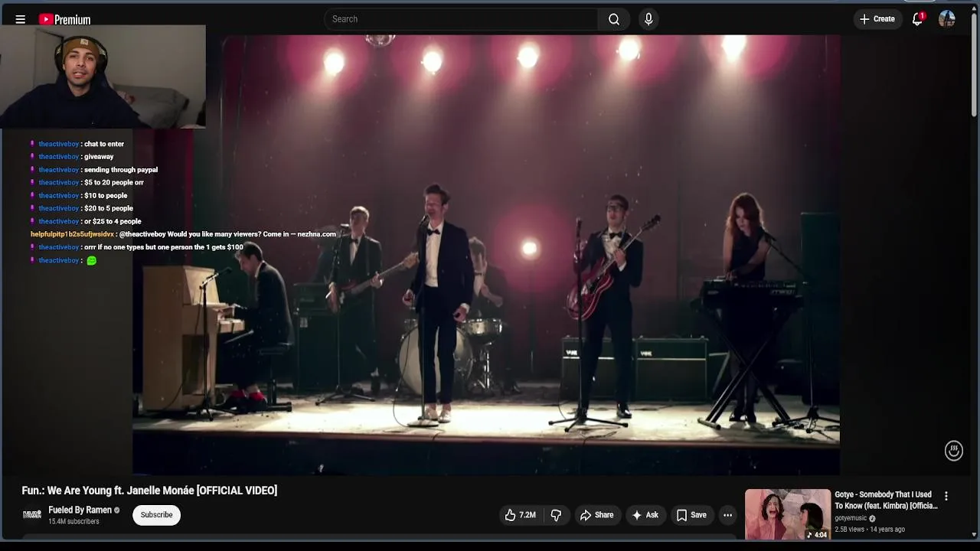
Task: Click the video title 'Fun.: We Are Young'
Action: click(149, 491)
